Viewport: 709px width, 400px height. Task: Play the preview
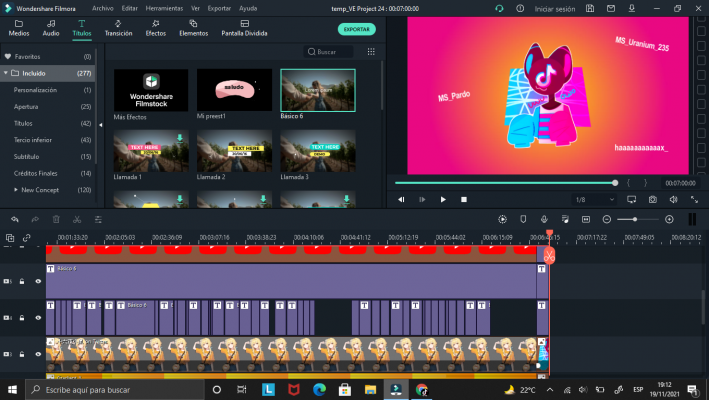click(443, 199)
